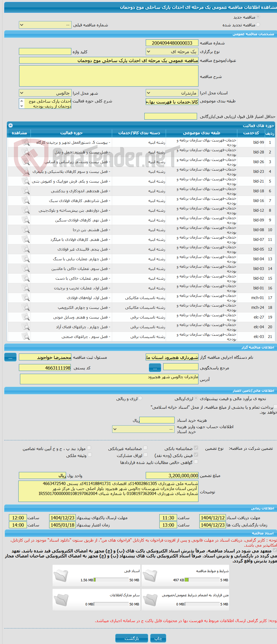Step down the شرح کلی حوزه فعالیت box arrow
277x644 pixels.
22,106
